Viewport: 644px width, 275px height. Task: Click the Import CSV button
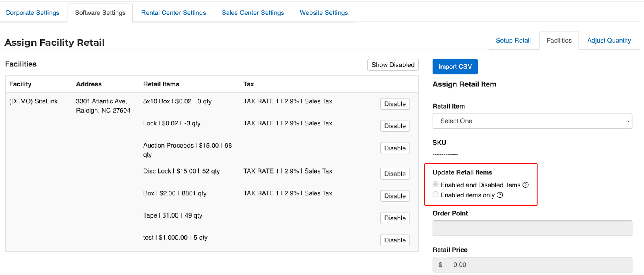[455, 67]
